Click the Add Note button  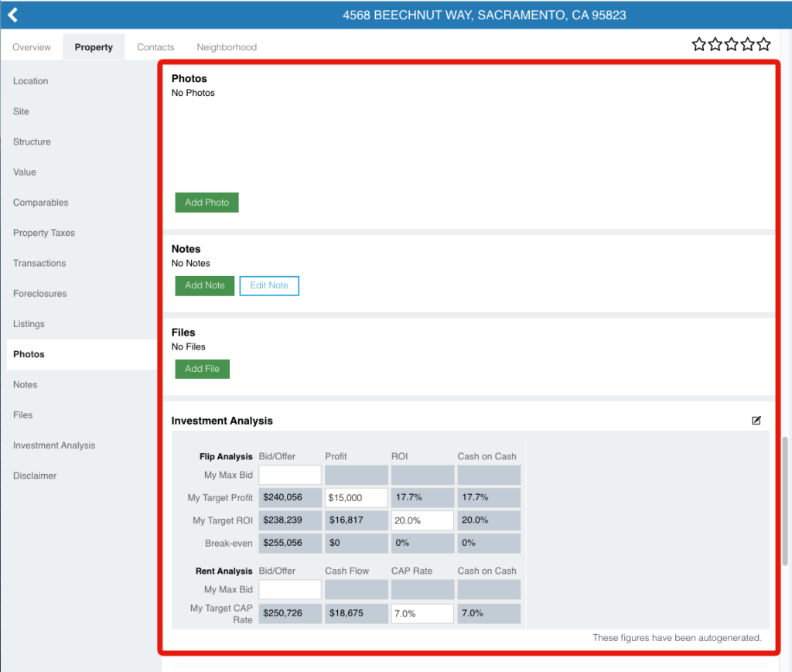pos(205,285)
